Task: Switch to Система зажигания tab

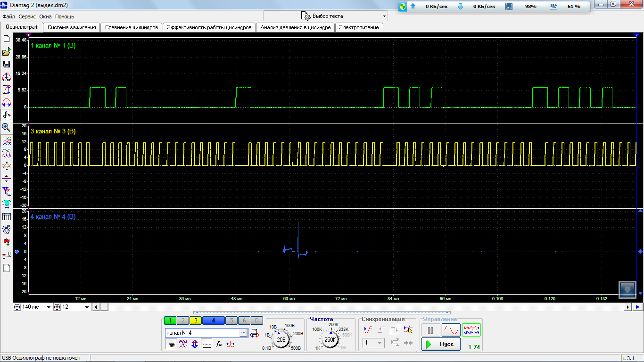Action: click(x=72, y=27)
